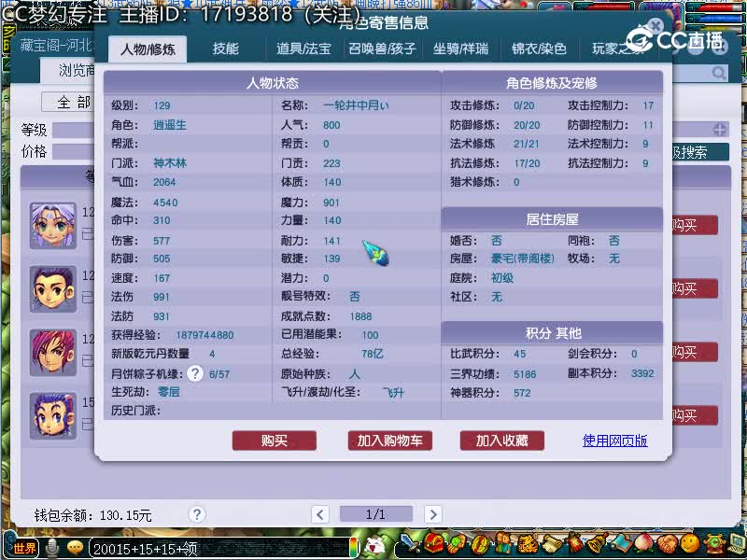Click the red lantern icon in bottom toolbar
Screen dimensions: 747x560
(x=575, y=543)
